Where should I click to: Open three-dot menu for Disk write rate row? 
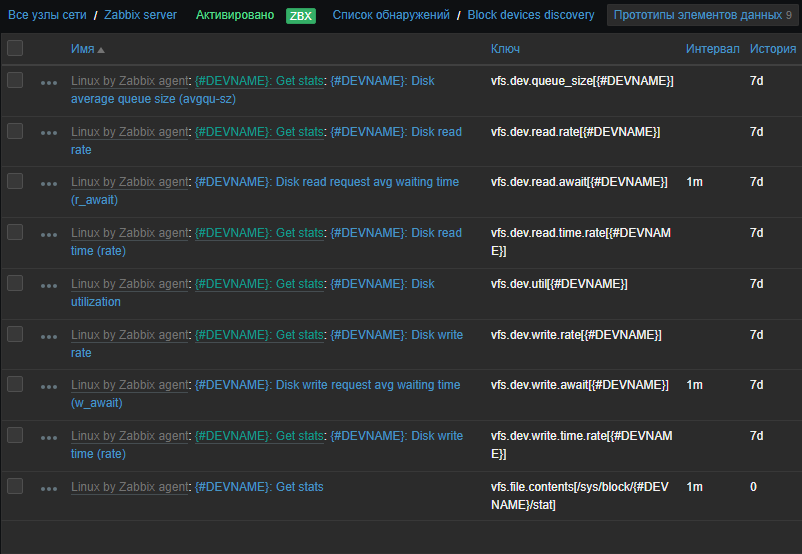[x=49, y=336]
